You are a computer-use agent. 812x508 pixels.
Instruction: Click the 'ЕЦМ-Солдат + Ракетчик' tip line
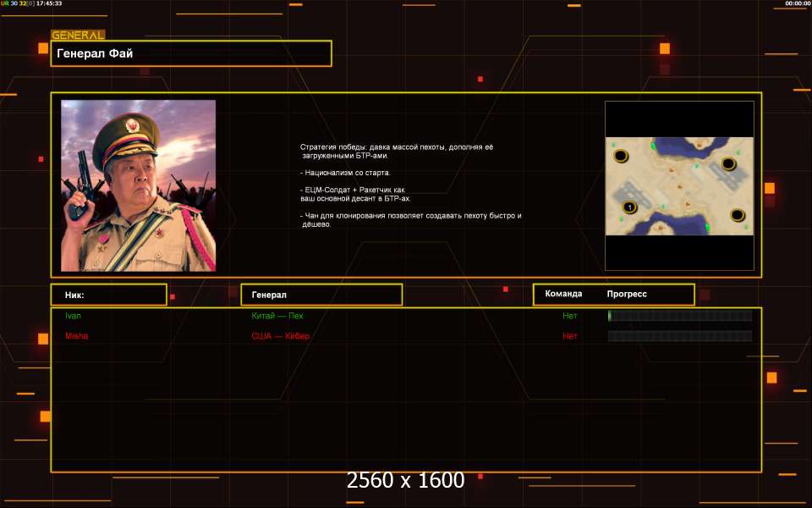click(355, 194)
